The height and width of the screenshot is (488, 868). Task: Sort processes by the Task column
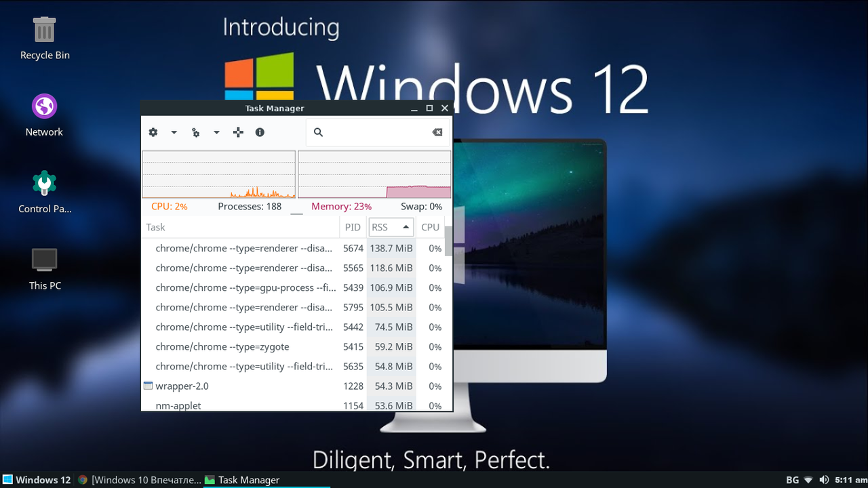click(240, 227)
